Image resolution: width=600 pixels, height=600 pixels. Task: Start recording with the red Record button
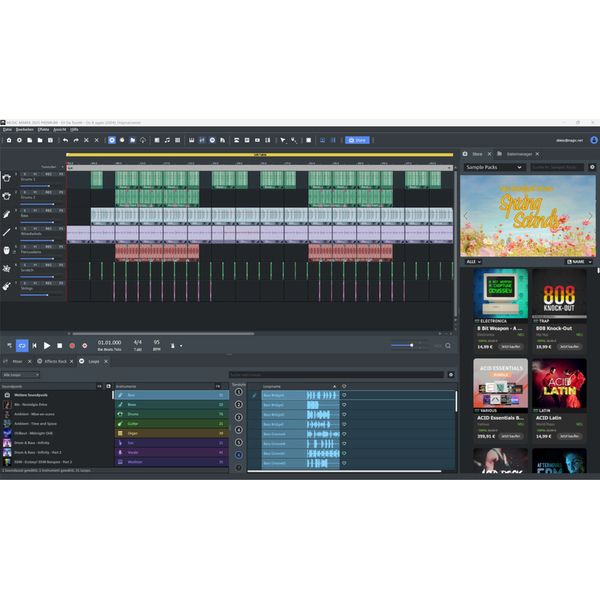point(72,346)
